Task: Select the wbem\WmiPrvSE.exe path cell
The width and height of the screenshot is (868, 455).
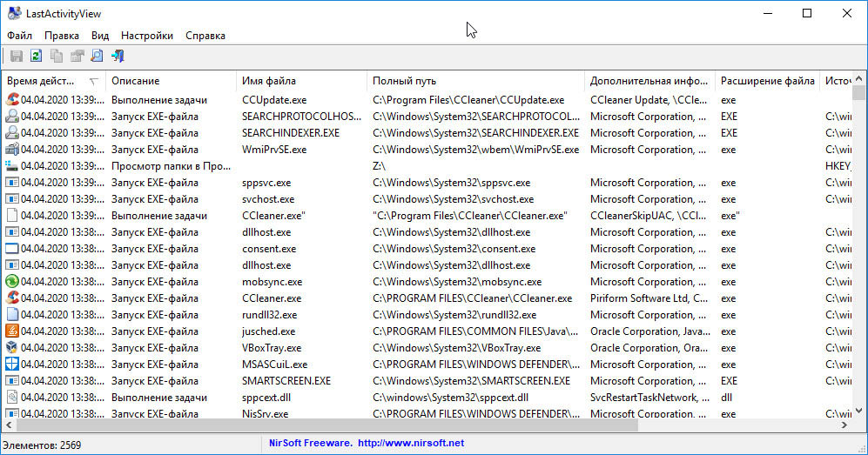Action: pos(475,150)
